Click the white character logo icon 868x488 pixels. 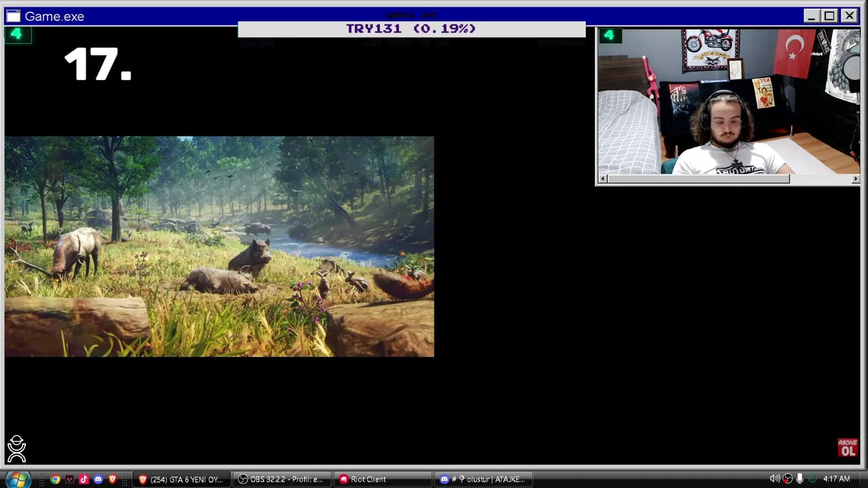(x=16, y=449)
